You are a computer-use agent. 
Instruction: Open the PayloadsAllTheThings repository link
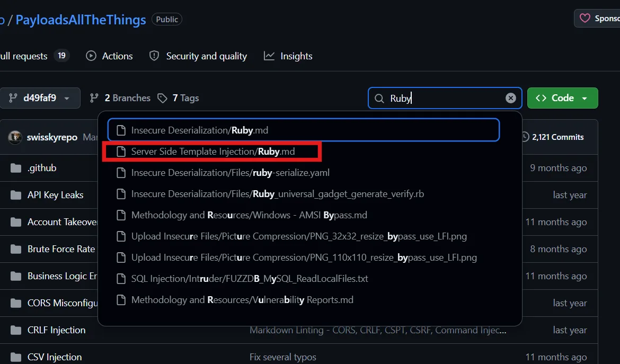[x=81, y=20]
